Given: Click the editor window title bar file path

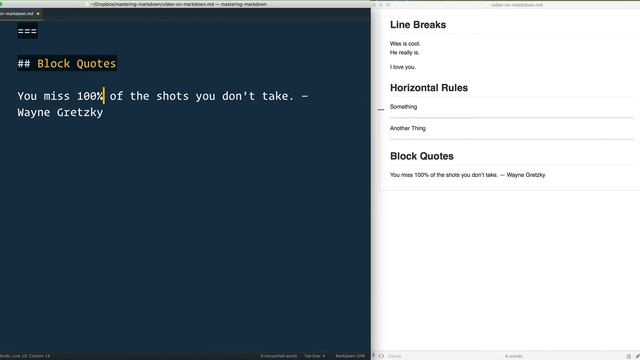Looking at the screenshot, I should (178, 4).
